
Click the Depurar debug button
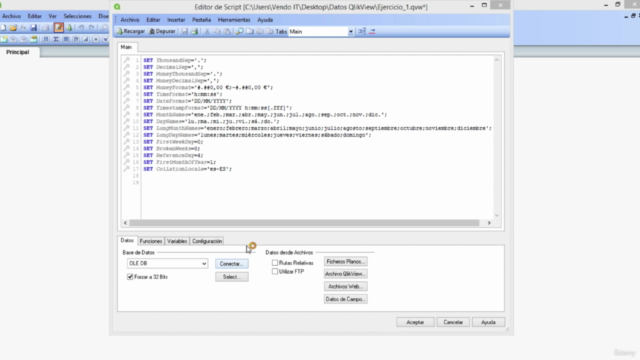click(162, 31)
